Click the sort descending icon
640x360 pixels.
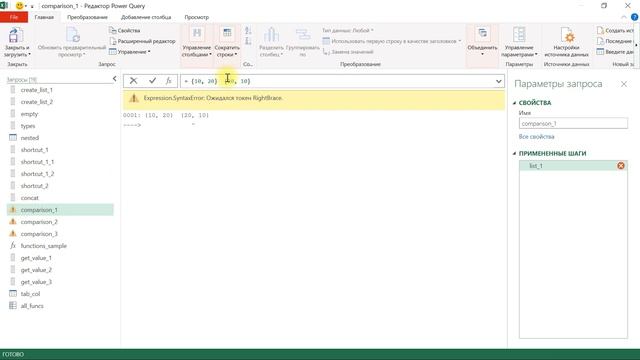coord(248,41)
